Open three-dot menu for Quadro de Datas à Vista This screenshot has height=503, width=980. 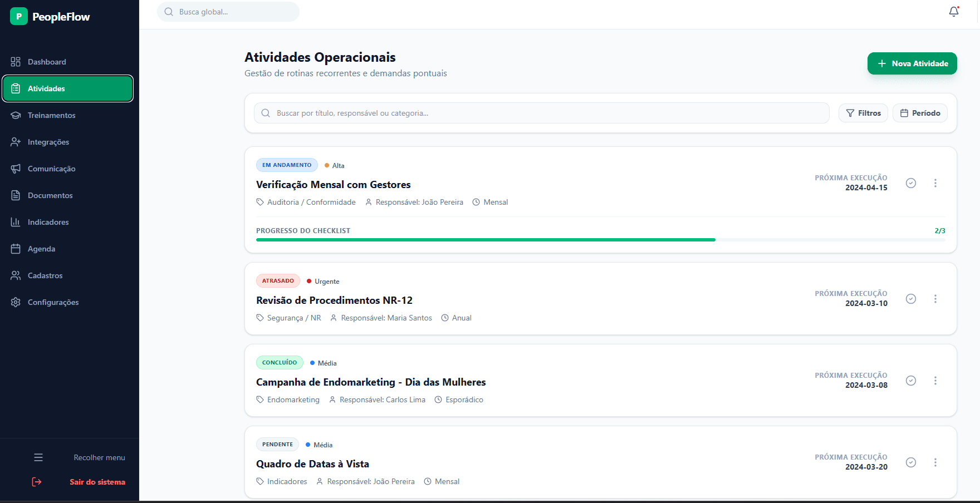[935, 462]
